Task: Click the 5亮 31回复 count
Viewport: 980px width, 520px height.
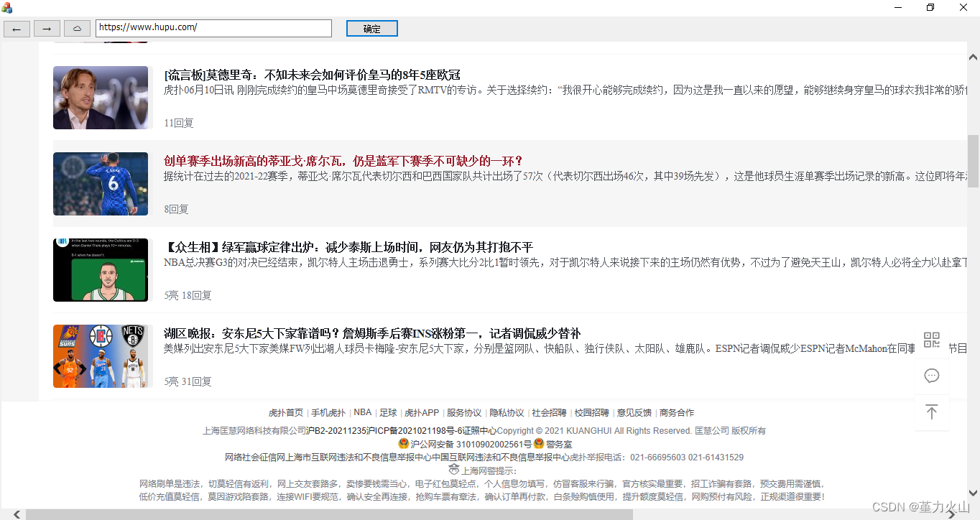Action: [188, 381]
